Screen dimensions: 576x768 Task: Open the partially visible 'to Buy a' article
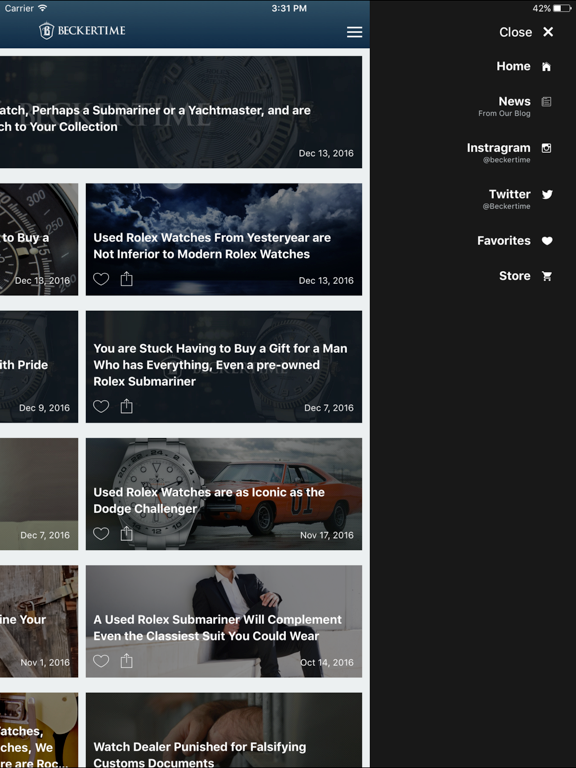click(x=39, y=240)
